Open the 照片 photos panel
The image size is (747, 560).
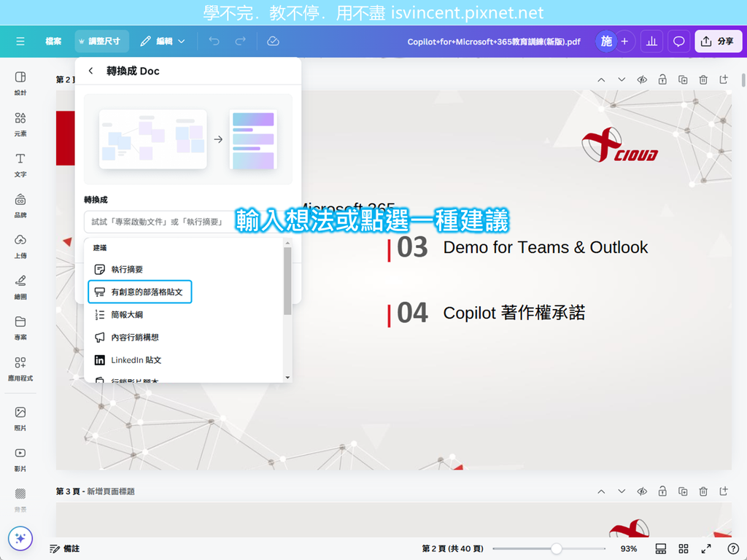(x=20, y=418)
